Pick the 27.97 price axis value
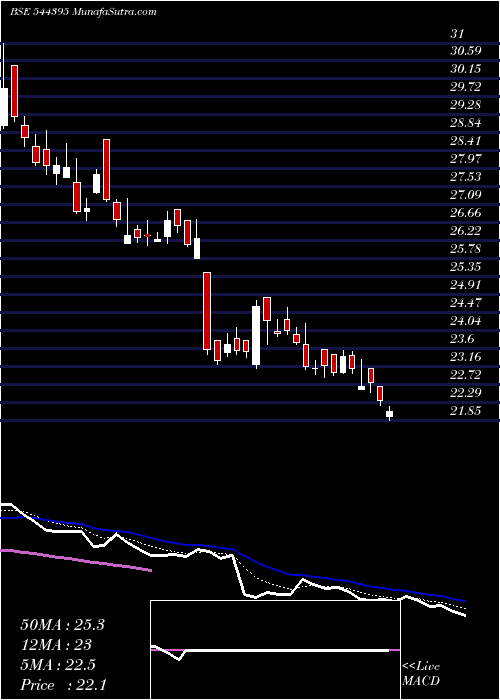The image size is (500, 700). [466, 159]
